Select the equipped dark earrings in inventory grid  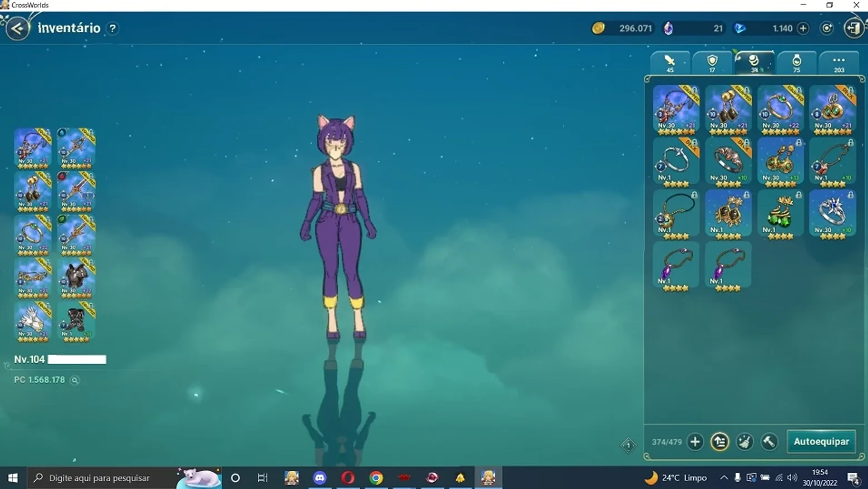[728, 110]
